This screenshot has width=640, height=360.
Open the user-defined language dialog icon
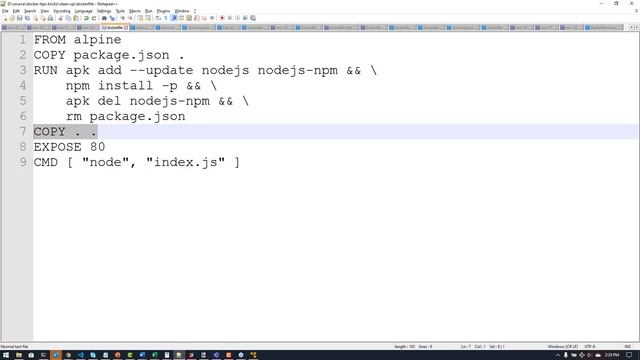[x=181, y=18]
